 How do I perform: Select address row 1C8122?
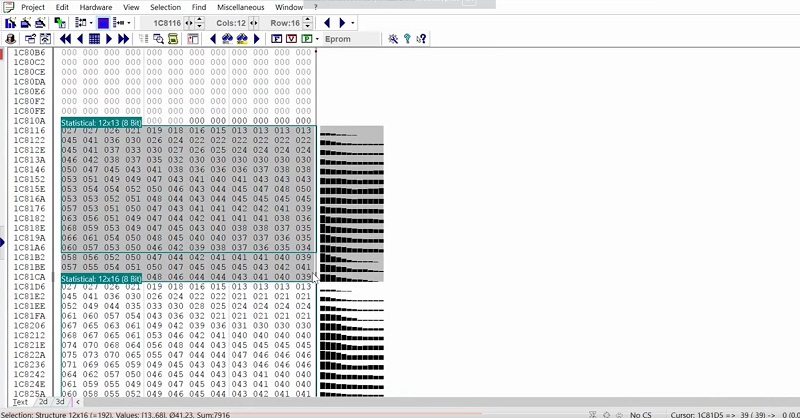(x=29, y=140)
